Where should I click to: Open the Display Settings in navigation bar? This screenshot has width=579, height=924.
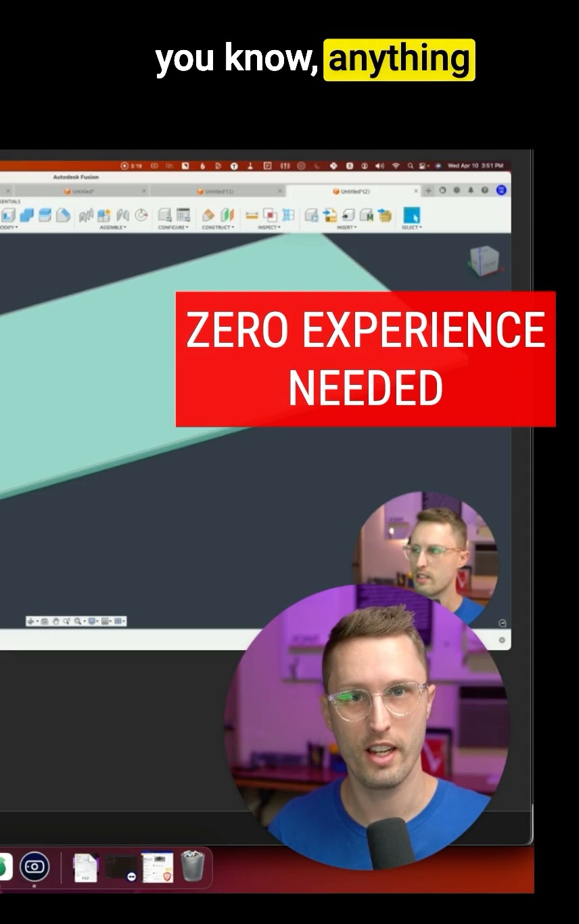tap(91, 621)
